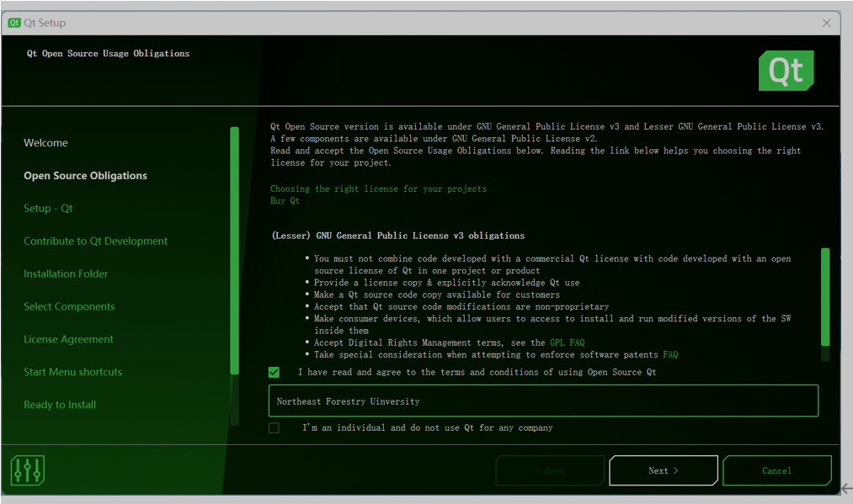Go to the Ready to Install step
The width and height of the screenshot is (853, 504).
[60, 405]
